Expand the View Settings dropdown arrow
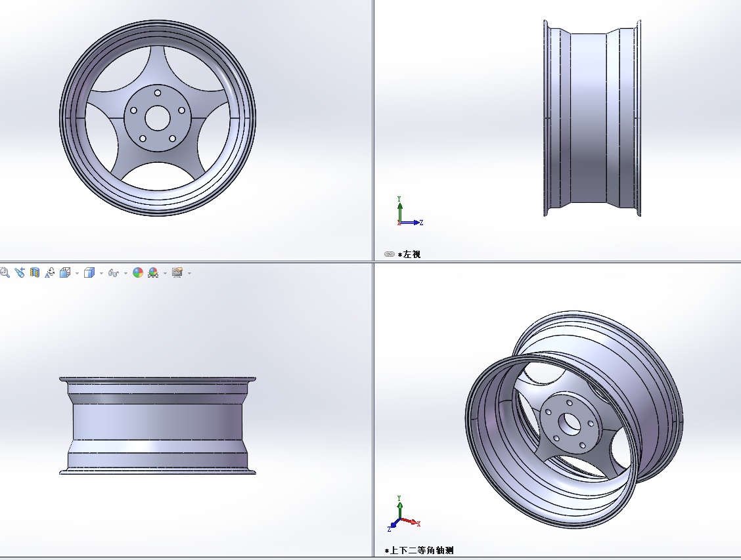 point(189,273)
